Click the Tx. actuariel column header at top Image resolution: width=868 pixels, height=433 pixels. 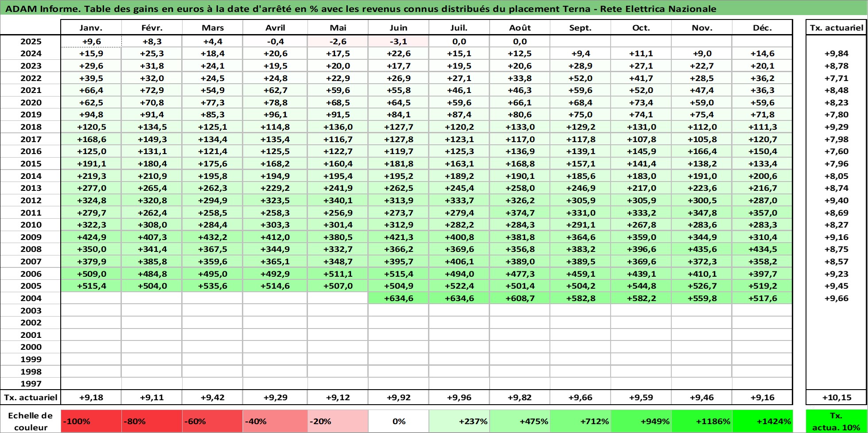click(x=837, y=27)
